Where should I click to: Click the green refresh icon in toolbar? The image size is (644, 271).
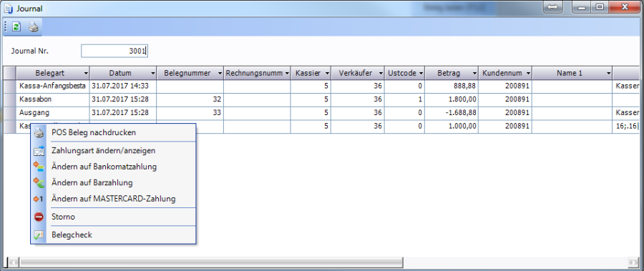(16, 27)
